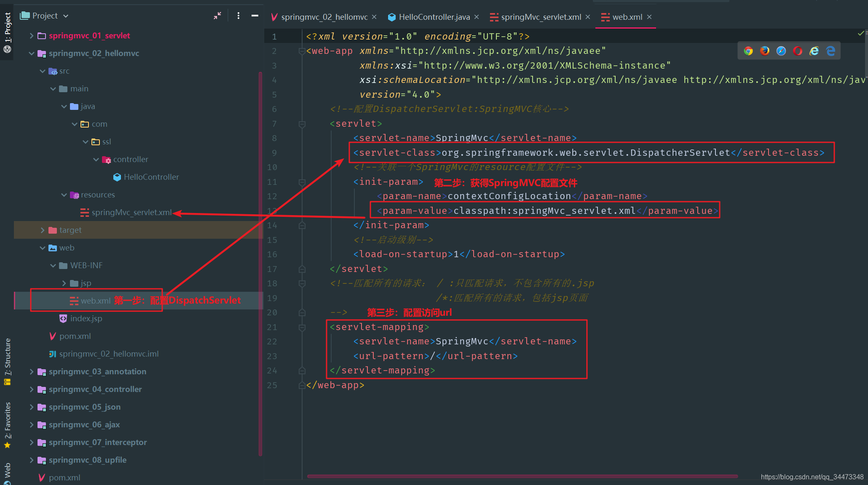Open the Project tool window tab

coord(7,32)
